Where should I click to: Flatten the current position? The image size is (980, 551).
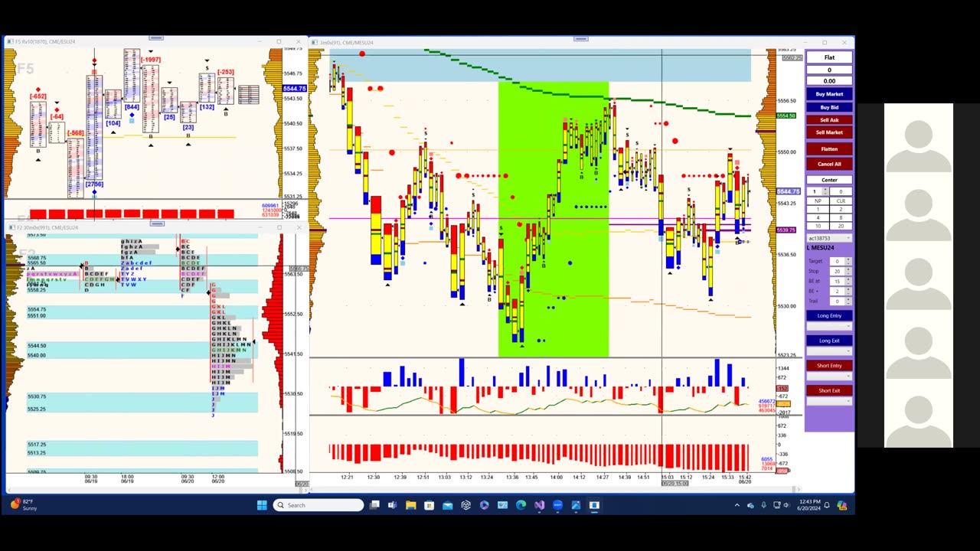pyautogui.click(x=829, y=149)
